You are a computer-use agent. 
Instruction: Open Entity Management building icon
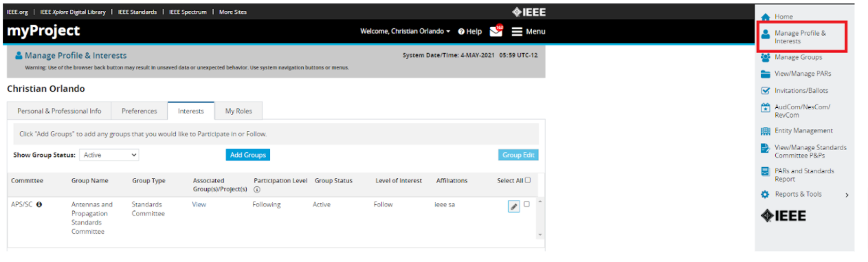click(765, 131)
